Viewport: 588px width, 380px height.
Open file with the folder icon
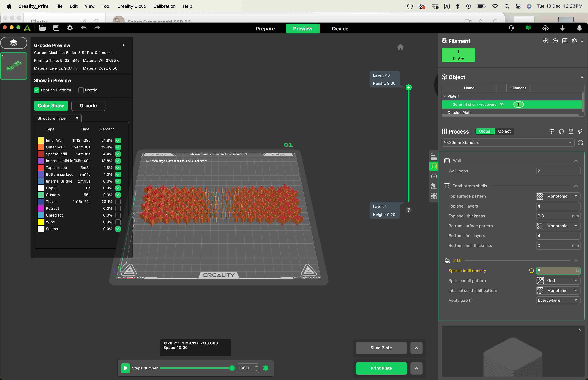43,28
